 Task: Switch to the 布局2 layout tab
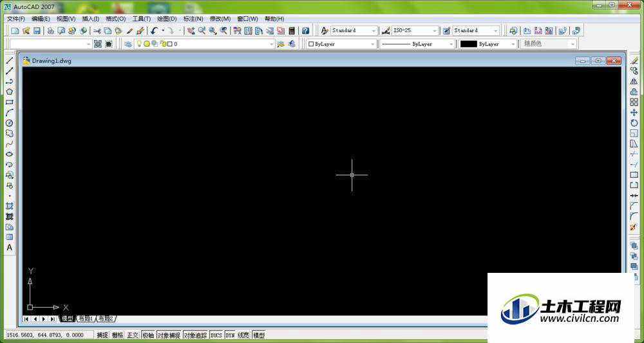pos(106,319)
